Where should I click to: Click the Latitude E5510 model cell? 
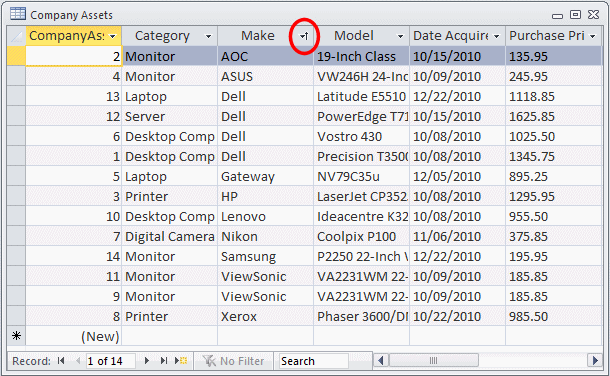tap(361, 96)
